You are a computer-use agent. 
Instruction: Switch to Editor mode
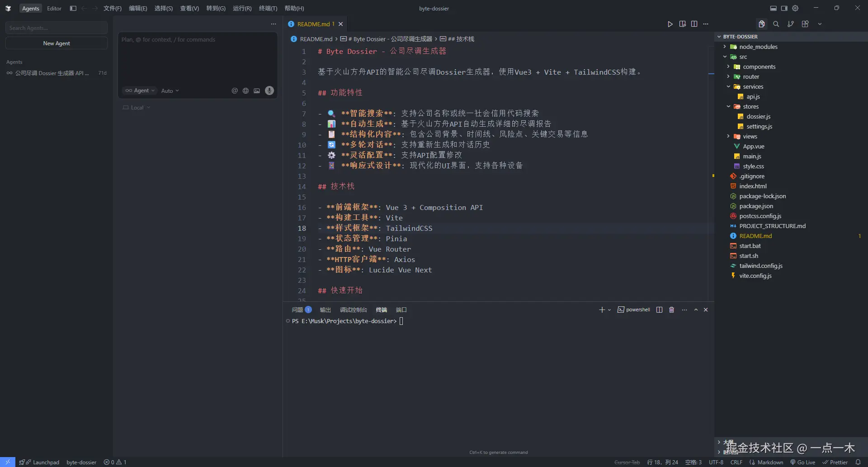click(x=54, y=8)
